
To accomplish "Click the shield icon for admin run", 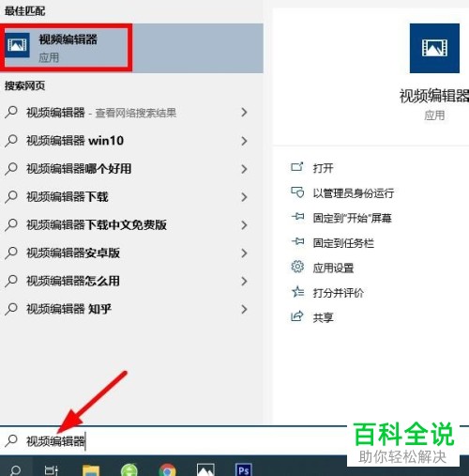I will click(x=297, y=192).
